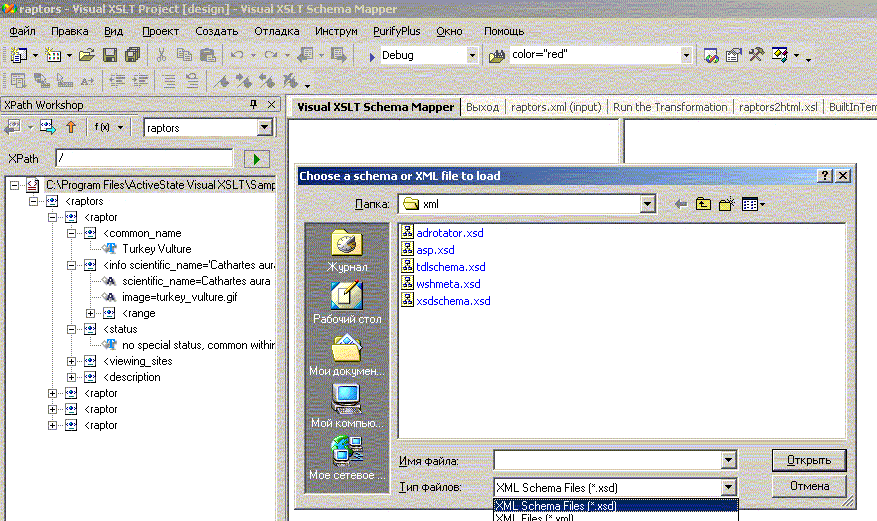The image size is (877, 521).
Task: Open Мое сетевое in the places bar
Action: pos(347,458)
